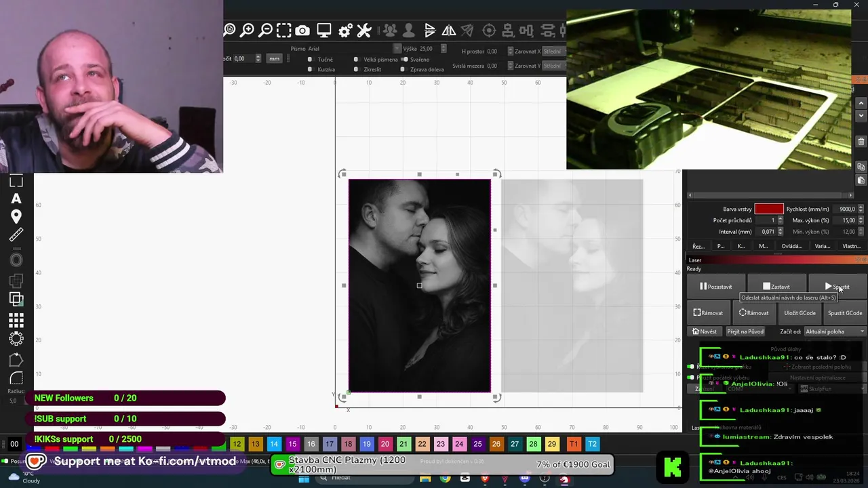Click the Spustit start button
The image size is (868, 488).
[837, 287]
